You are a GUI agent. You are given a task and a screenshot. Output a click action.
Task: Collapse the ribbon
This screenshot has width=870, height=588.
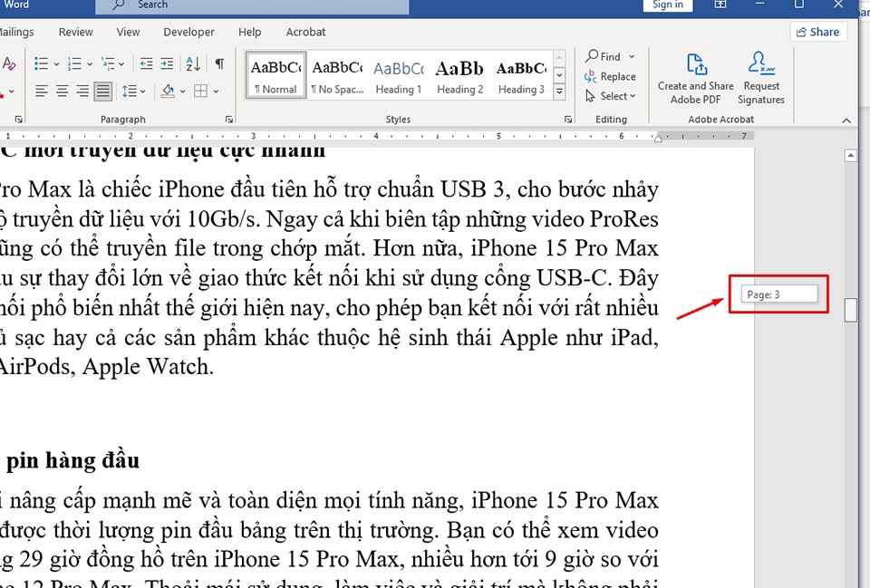coord(846,120)
